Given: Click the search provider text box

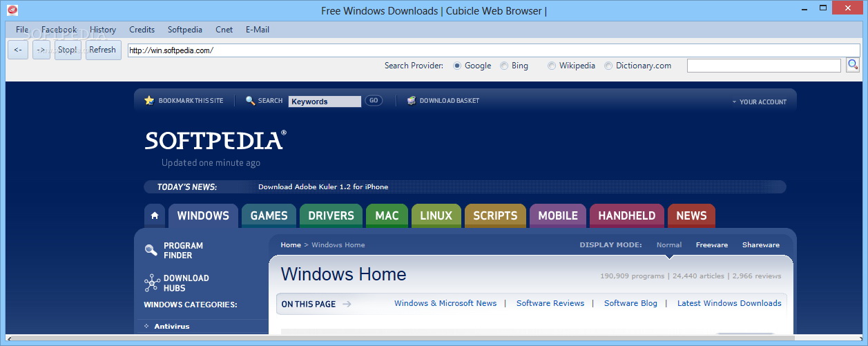Looking at the screenshot, I should coord(764,66).
